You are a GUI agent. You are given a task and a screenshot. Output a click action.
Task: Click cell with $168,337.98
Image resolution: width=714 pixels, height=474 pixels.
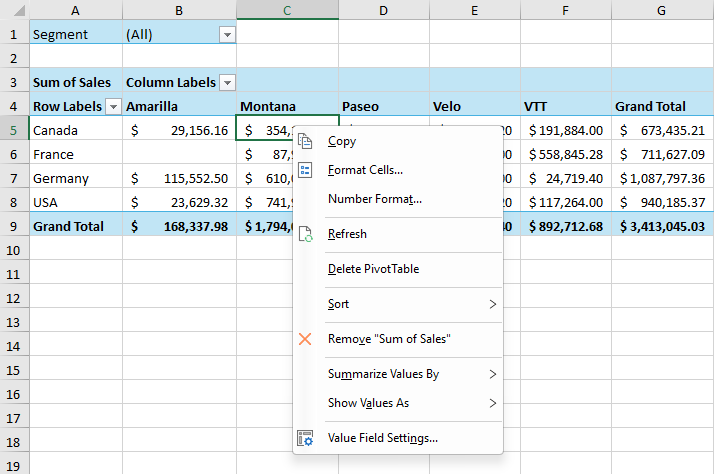coord(179,227)
